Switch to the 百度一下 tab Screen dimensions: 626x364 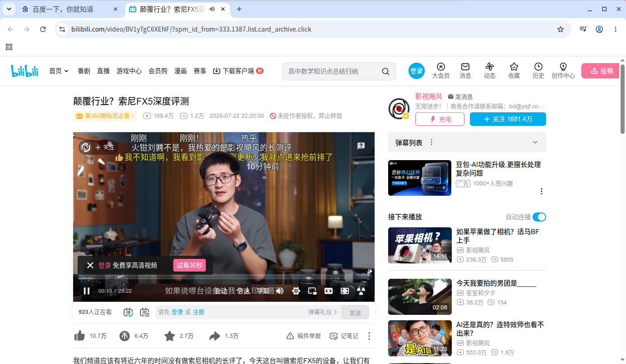[x=70, y=9]
